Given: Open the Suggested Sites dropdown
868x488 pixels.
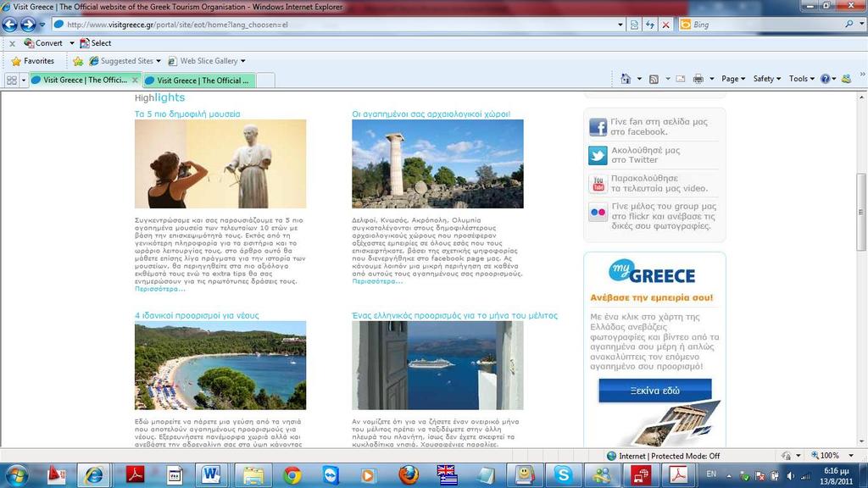Looking at the screenshot, I should tap(125, 61).
